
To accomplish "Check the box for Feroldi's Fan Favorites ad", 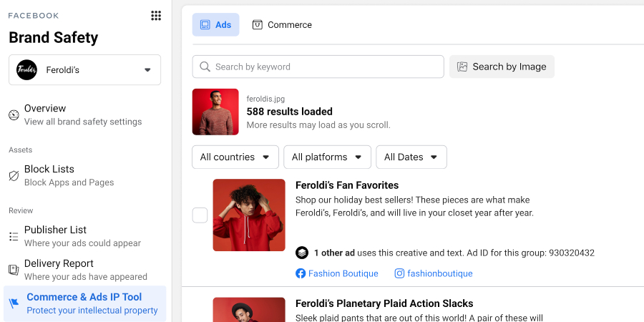I will (x=200, y=215).
